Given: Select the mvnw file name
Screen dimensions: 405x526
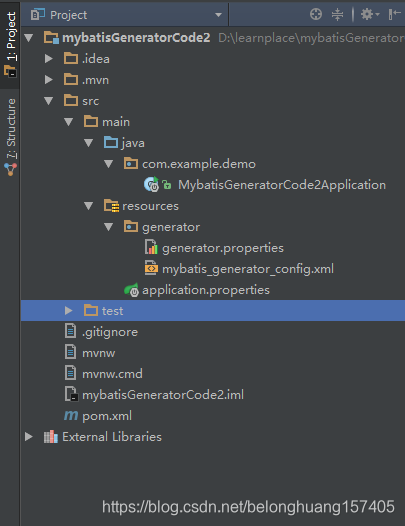Looking at the screenshot, I should click(x=99, y=353).
